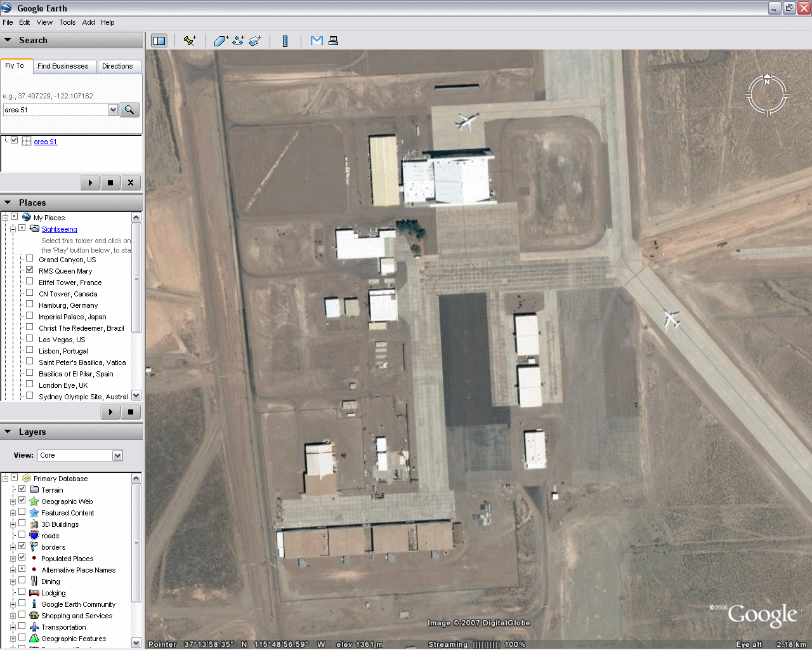Stop the search results tour
Viewport: 812px width, 650px height.
110,183
